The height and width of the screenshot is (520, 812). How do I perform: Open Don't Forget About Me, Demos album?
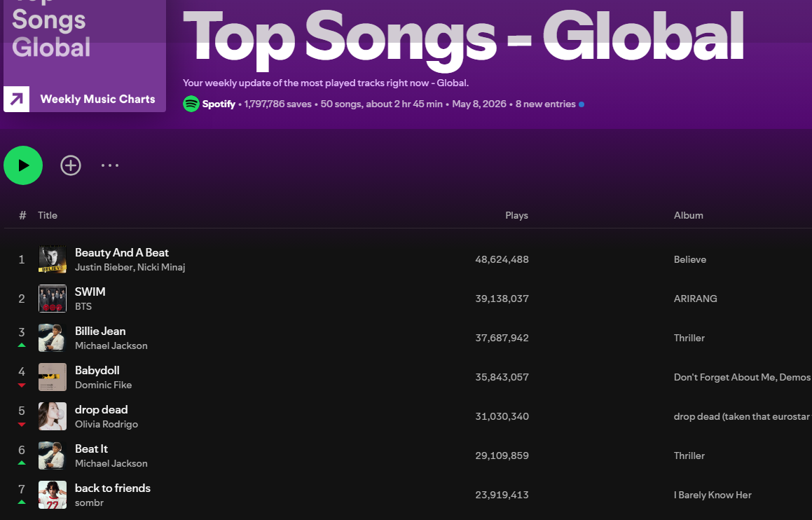coord(743,378)
